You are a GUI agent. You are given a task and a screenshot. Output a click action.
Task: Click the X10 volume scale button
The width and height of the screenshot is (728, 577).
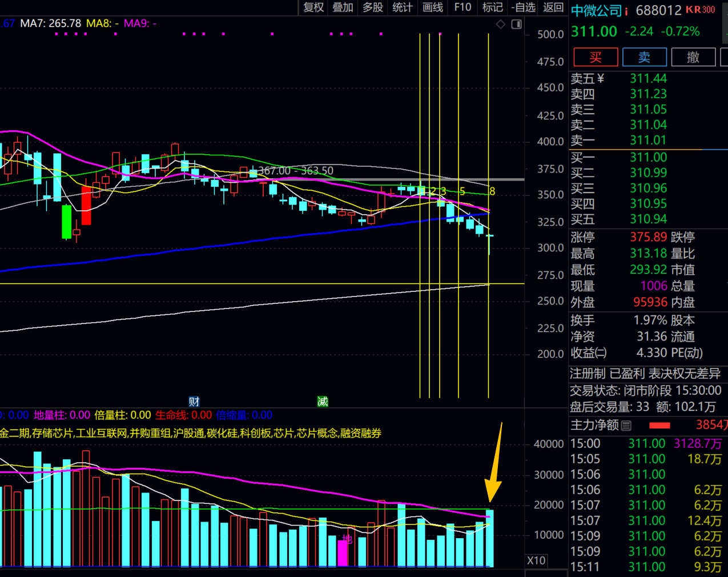pyautogui.click(x=536, y=560)
